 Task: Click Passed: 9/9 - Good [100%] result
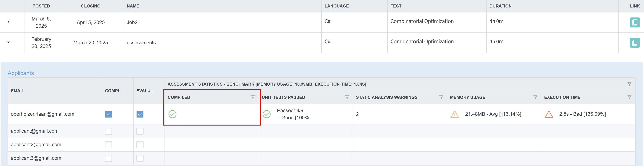click(x=294, y=114)
